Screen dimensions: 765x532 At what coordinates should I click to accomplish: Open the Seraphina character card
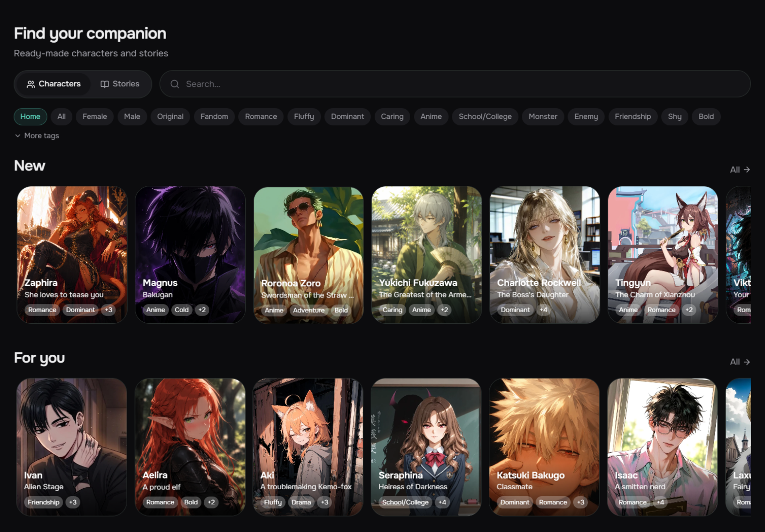[426, 447]
